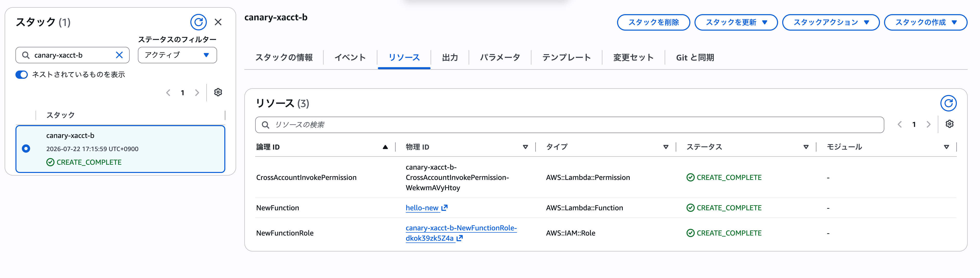The height and width of the screenshot is (278, 980).
Task: Sort by 物理 ID column arrow
Action: coord(525,147)
